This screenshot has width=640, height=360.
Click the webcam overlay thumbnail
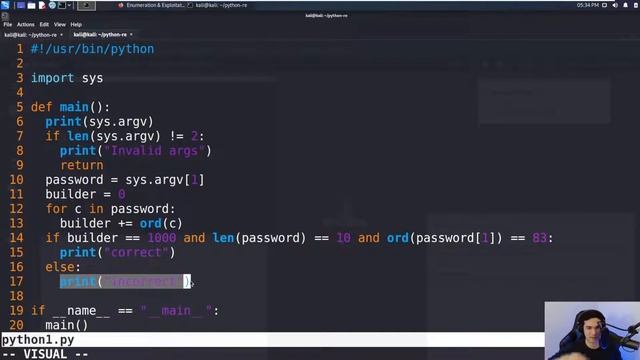click(592, 331)
